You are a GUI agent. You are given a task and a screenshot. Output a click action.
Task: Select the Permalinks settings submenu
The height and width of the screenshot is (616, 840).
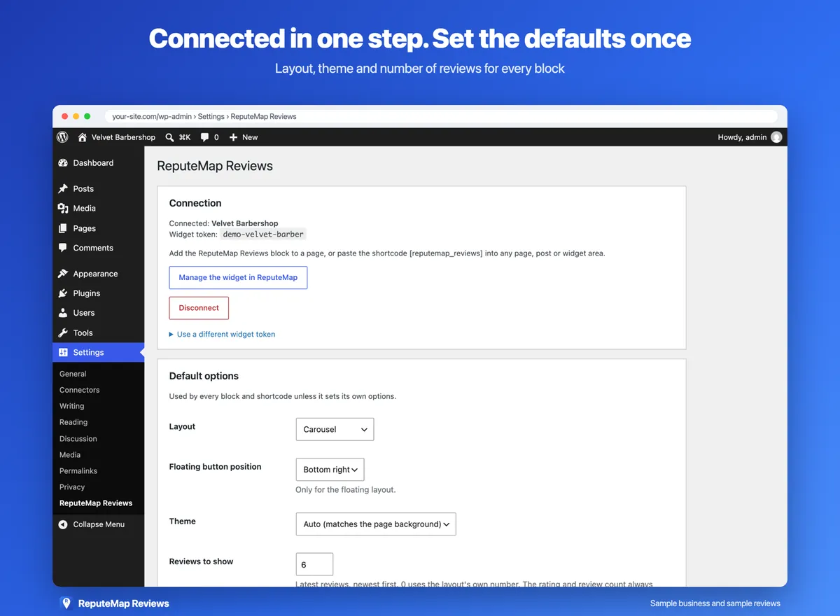click(x=78, y=471)
